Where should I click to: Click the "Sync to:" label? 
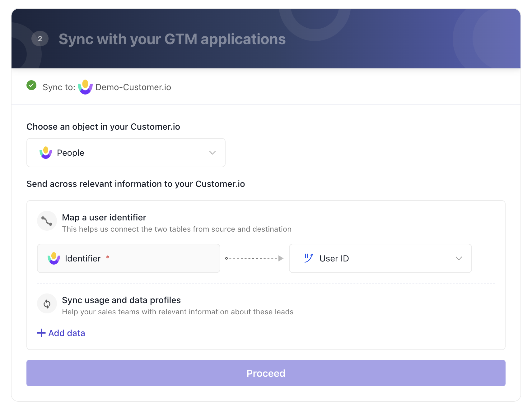point(59,87)
